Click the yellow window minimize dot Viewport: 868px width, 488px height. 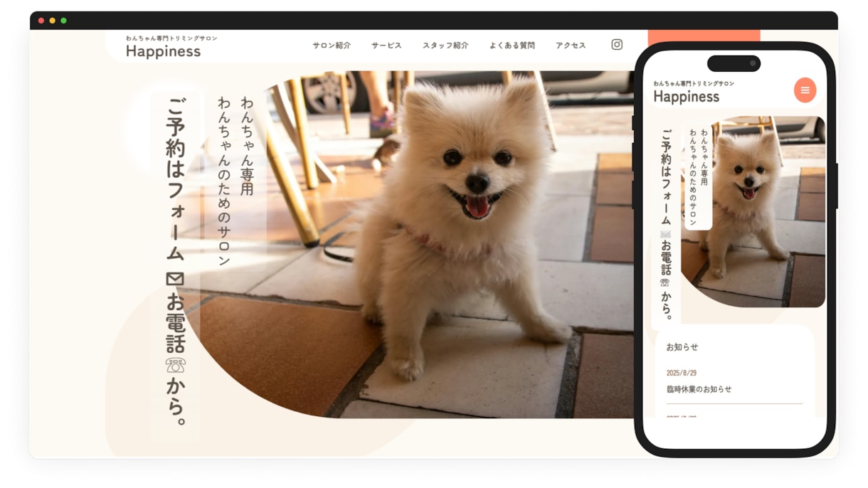pyautogui.click(x=52, y=21)
